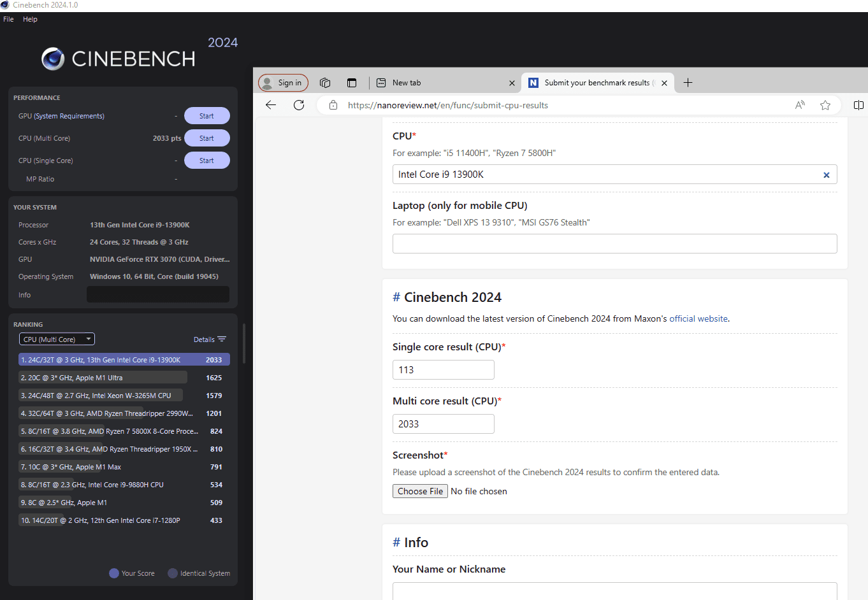Reload the page with the refresh icon
The width and height of the screenshot is (868, 600).
[299, 105]
